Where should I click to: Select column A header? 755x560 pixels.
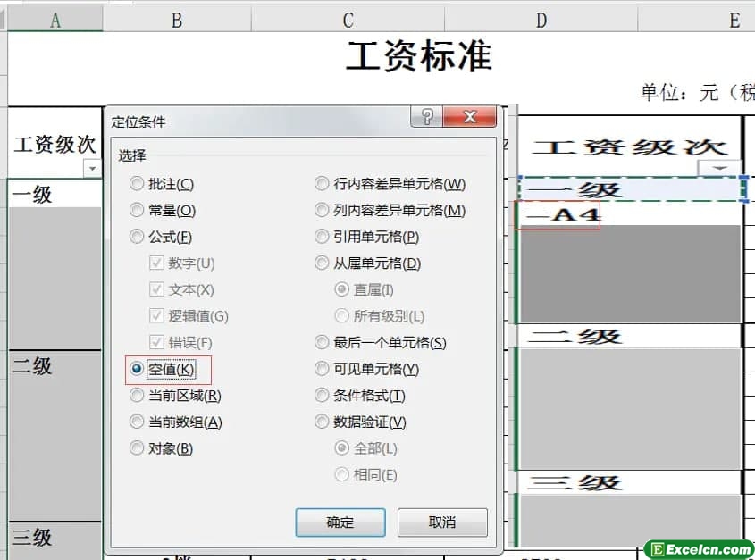point(55,21)
